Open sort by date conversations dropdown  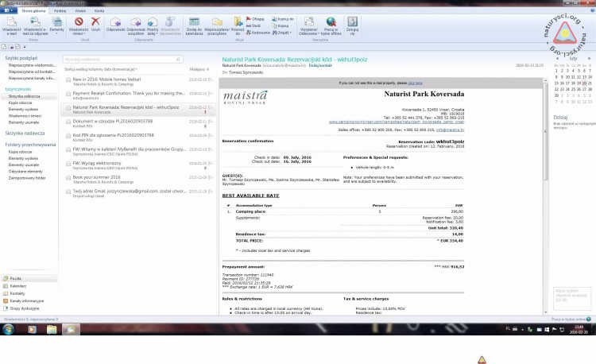(101, 69)
